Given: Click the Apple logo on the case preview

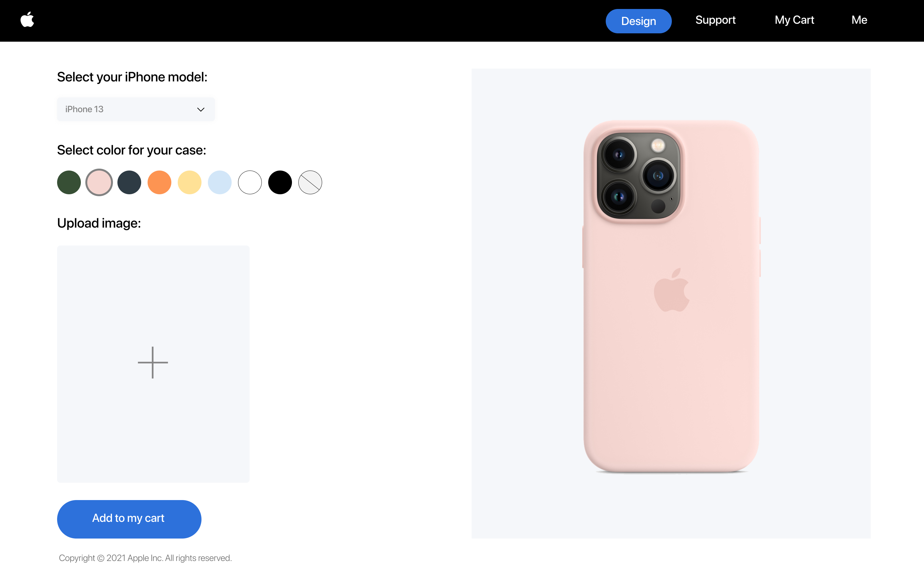Looking at the screenshot, I should 672,290.
